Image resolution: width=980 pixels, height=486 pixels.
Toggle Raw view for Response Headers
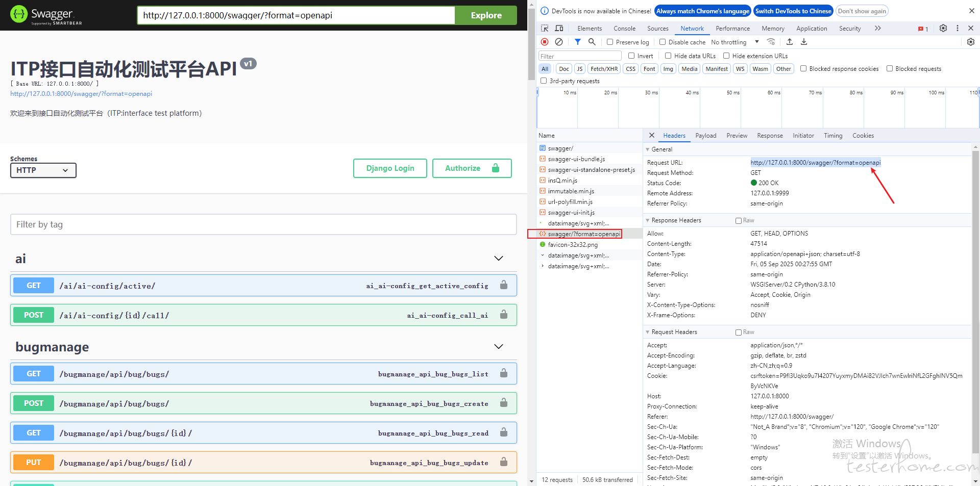739,220
